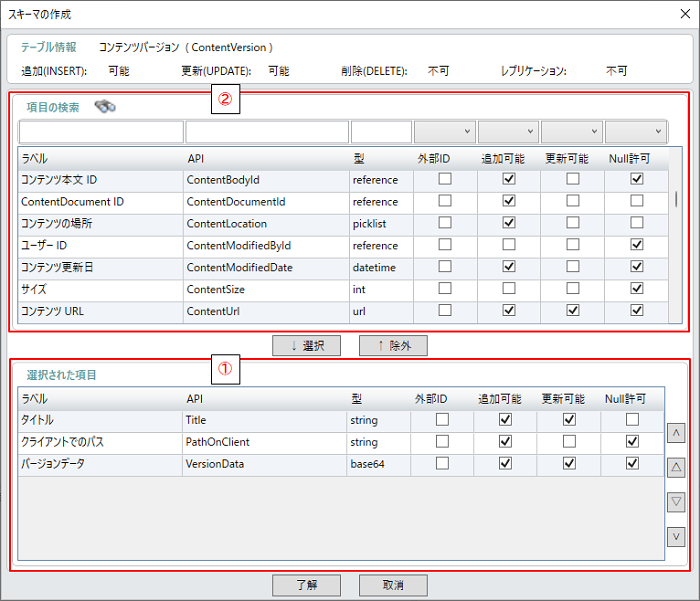Click the binoculars search icon

[105, 108]
